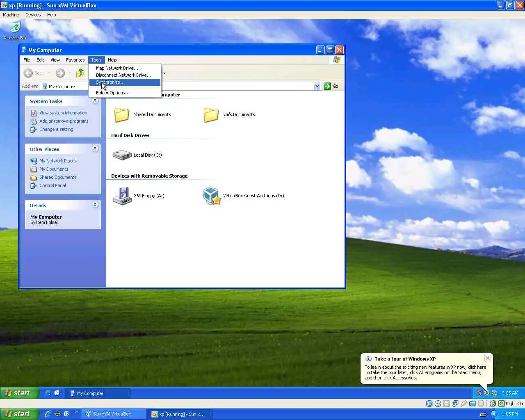Open the VirtualBox Machine menu
This screenshot has height=420, width=525.
click(11, 15)
